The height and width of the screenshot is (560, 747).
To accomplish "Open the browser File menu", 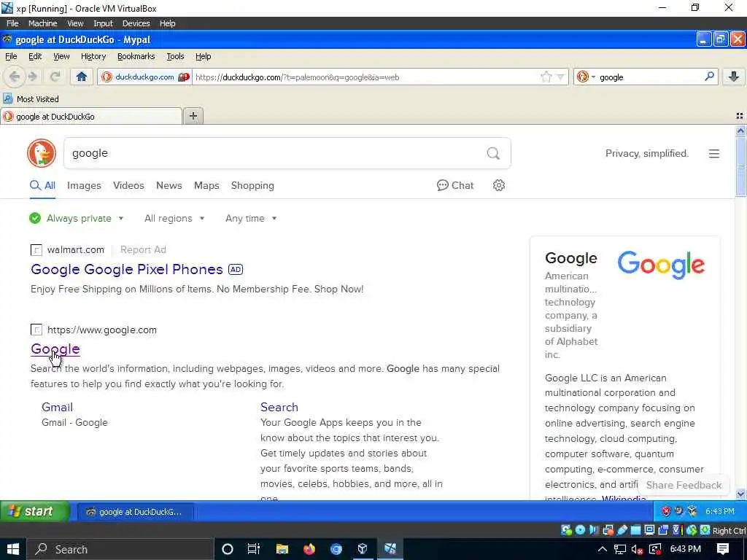I will tap(11, 56).
